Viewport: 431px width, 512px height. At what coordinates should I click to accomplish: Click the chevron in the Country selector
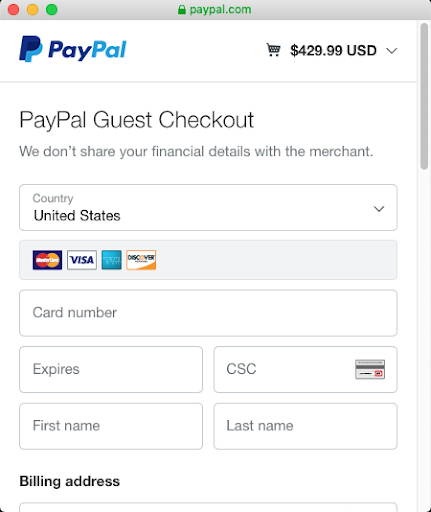379,209
